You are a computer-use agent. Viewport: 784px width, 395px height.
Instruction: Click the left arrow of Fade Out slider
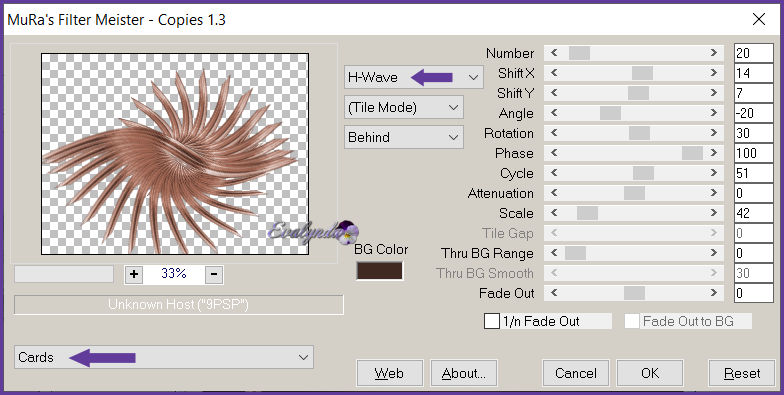(x=554, y=293)
